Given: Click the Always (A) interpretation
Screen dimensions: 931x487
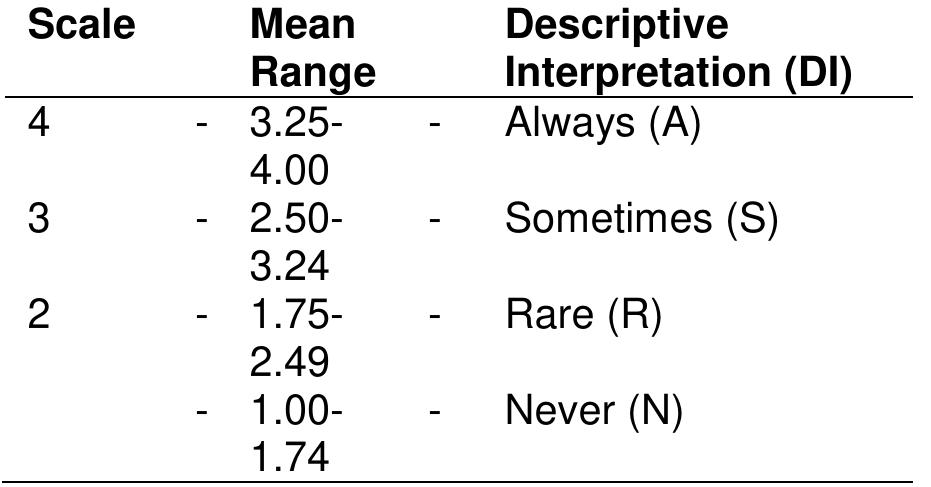Looking at the screenshot, I should tap(600, 126).
